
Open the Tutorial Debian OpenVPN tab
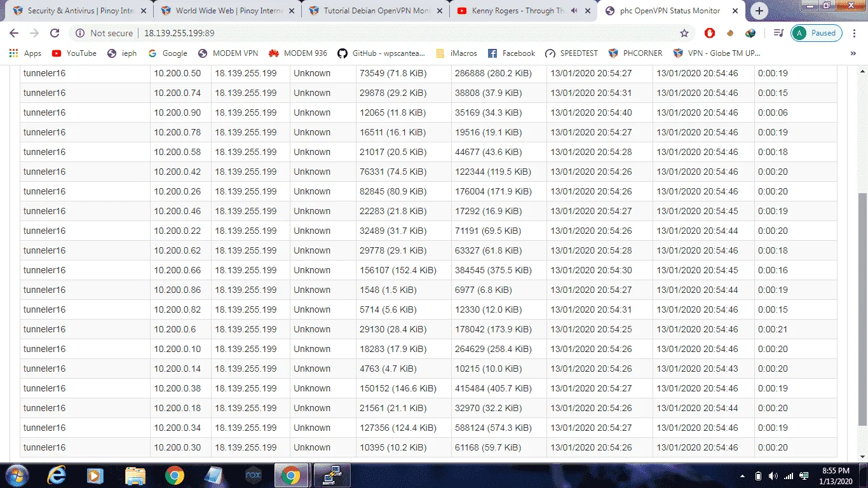click(x=375, y=11)
